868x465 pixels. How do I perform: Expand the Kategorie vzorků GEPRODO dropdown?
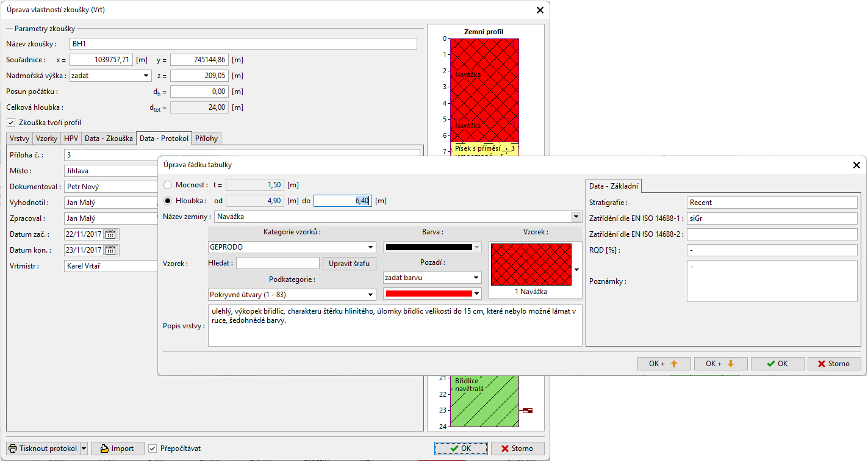tap(371, 247)
